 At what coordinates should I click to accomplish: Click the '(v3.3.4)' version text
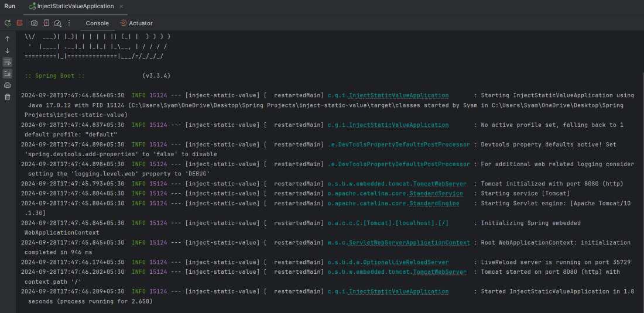tap(156, 76)
